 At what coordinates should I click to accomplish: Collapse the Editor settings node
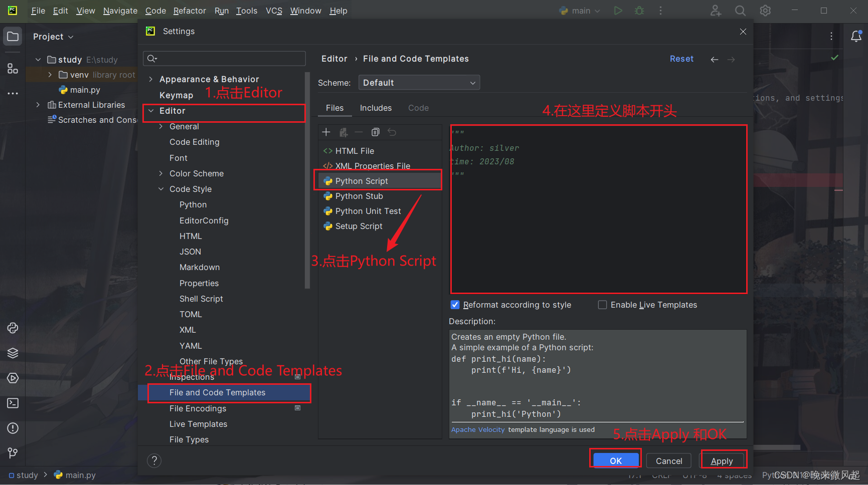(x=151, y=111)
